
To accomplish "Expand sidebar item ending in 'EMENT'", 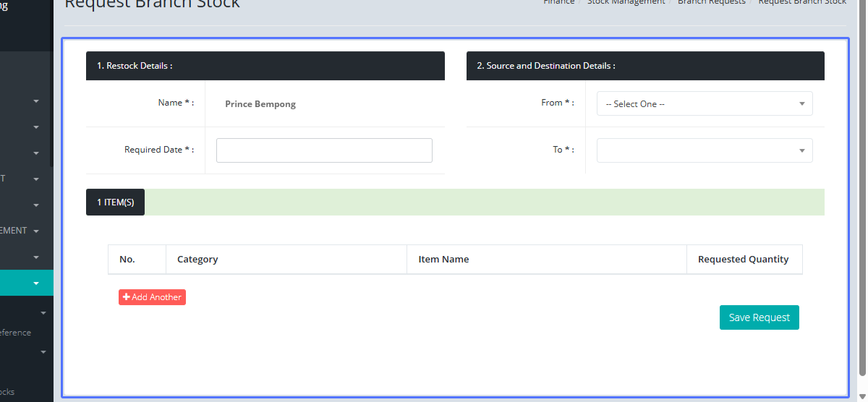I will point(36,231).
